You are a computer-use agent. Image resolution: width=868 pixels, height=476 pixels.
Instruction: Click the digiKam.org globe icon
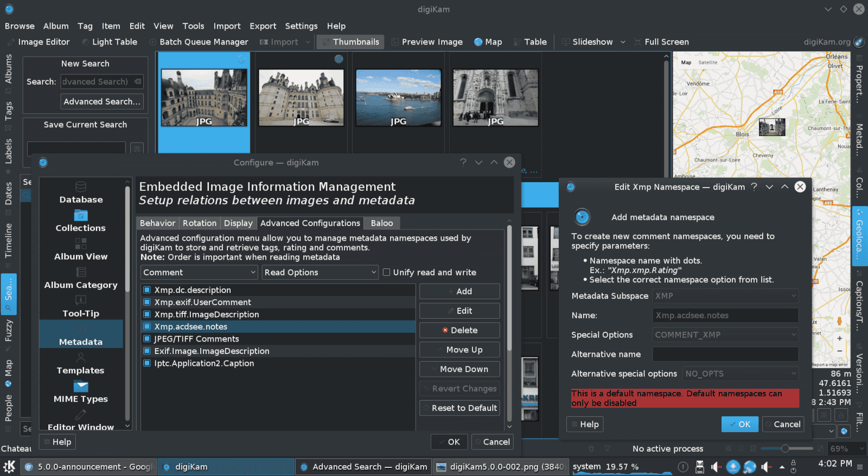pos(859,42)
